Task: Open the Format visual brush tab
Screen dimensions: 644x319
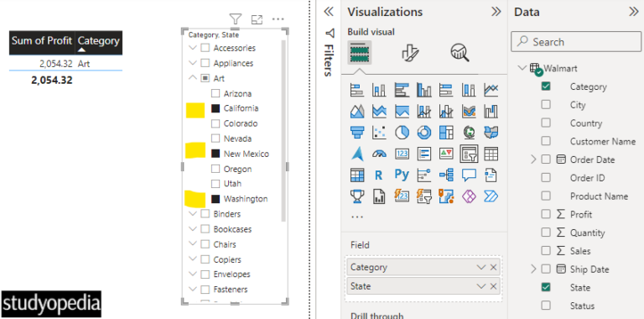Action: [409, 53]
